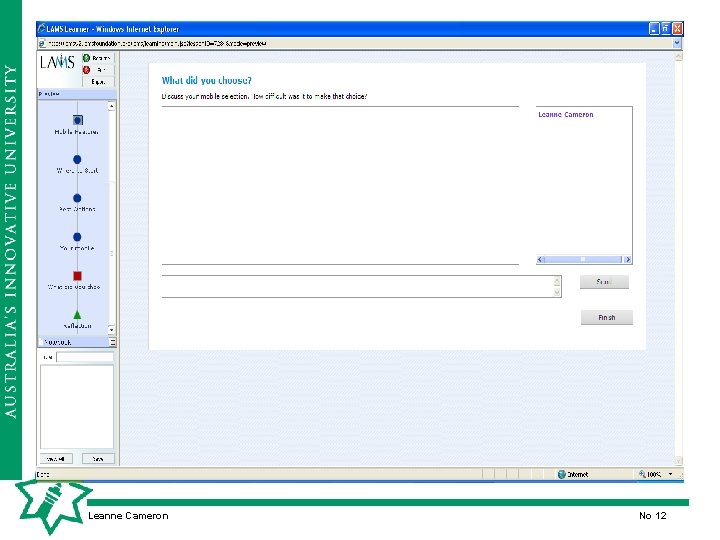This screenshot has width=720, height=540.
Task: Click the Notebook Save button
Action: [98, 459]
